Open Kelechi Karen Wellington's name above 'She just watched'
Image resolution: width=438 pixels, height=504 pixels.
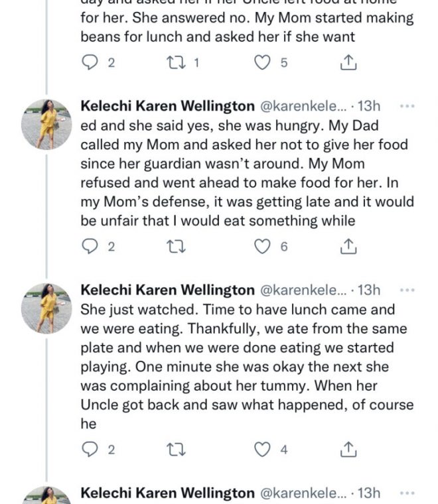pyautogui.click(x=167, y=290)
